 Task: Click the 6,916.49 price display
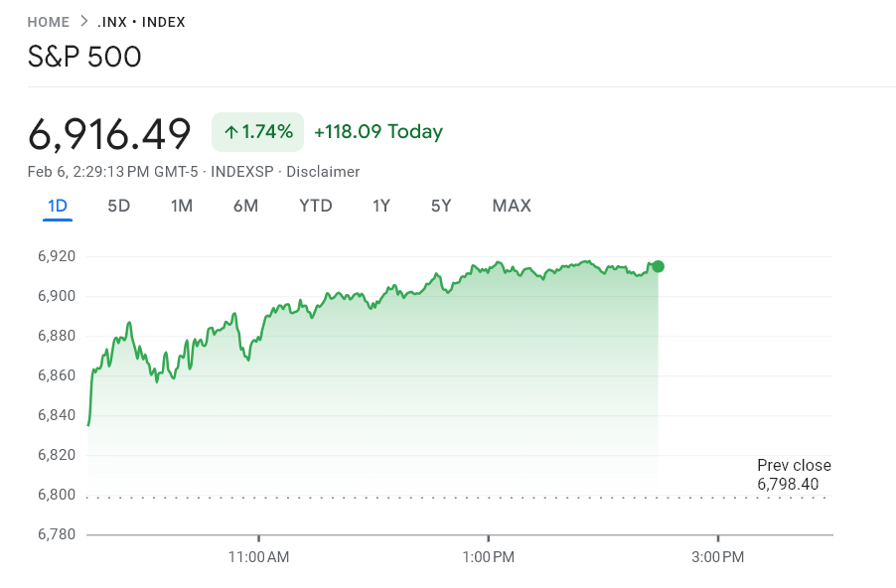tap(109, 133)
